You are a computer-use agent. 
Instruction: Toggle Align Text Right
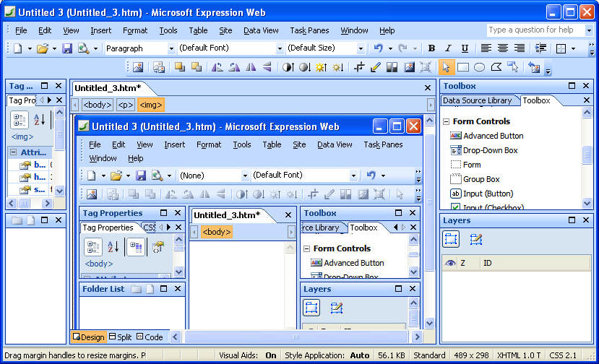click(520, 48)
